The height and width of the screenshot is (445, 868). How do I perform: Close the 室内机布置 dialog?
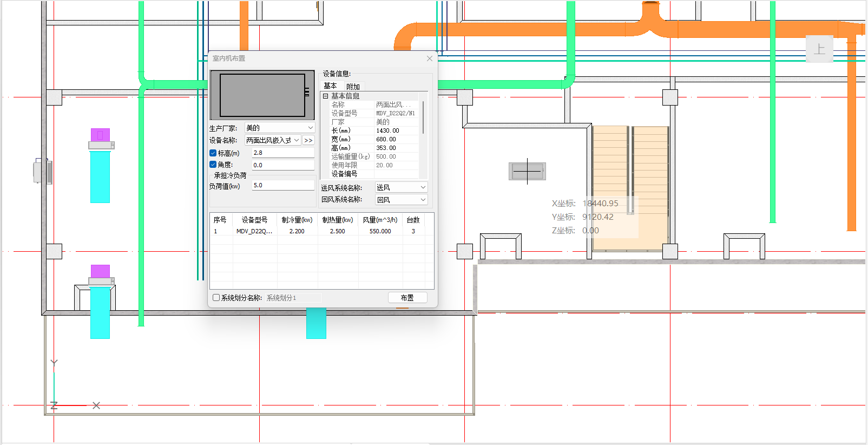pos(429,58)
